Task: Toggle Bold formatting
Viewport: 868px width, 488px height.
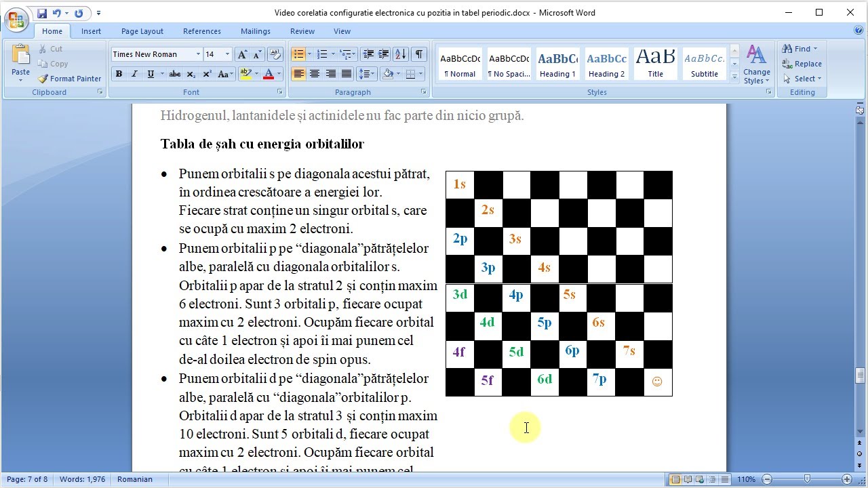Action: click(119, 74)
